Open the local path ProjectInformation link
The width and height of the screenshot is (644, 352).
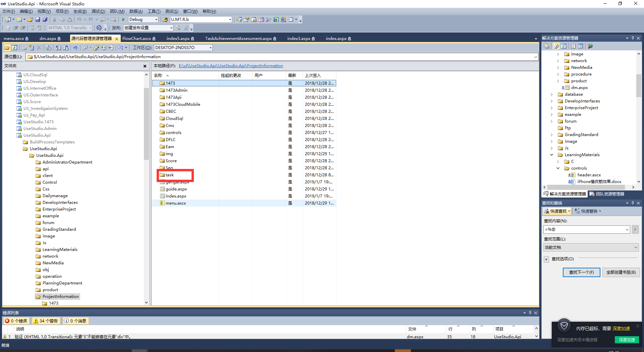[231, 66]
